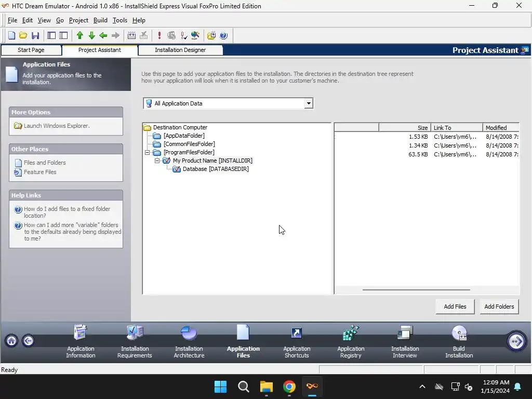
Task: Open the Tools menu
Action: point(120,20)
